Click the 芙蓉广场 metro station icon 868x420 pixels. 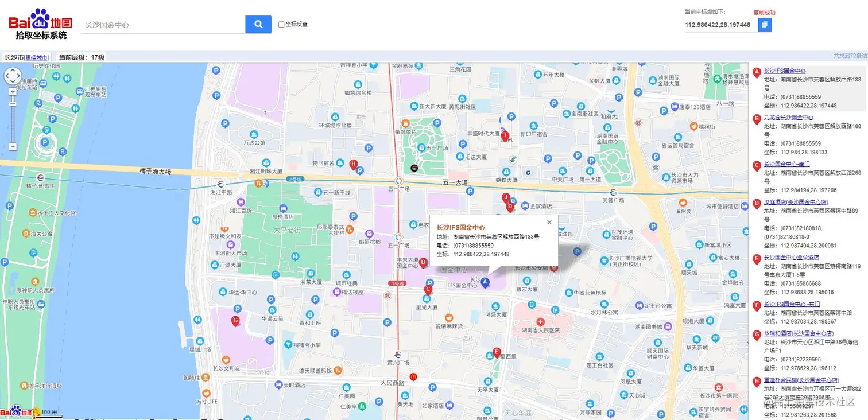pos(613,192)
